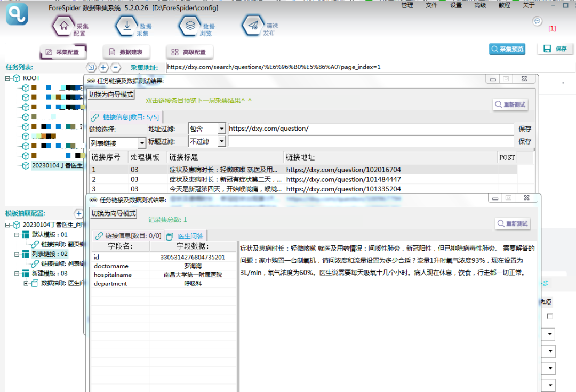Click the remove task minus icon
This screenshot has height=392, width=576.
[x=115, y=67]
